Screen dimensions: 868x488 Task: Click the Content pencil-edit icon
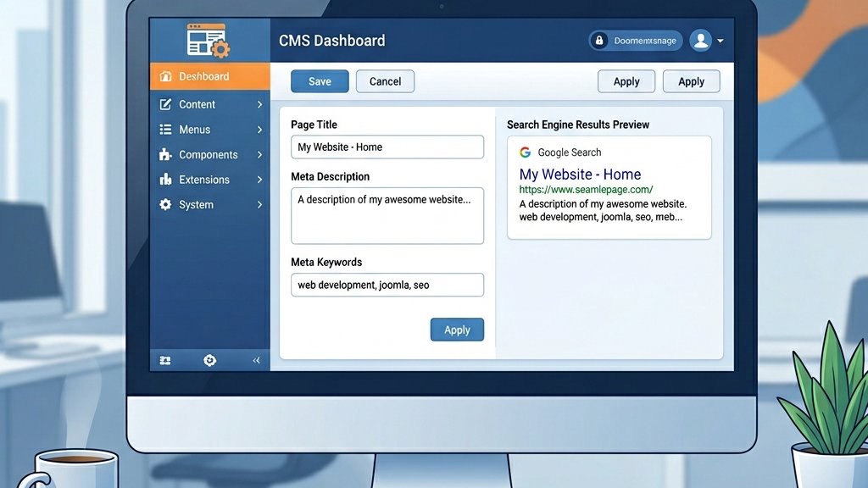point(165,104)
